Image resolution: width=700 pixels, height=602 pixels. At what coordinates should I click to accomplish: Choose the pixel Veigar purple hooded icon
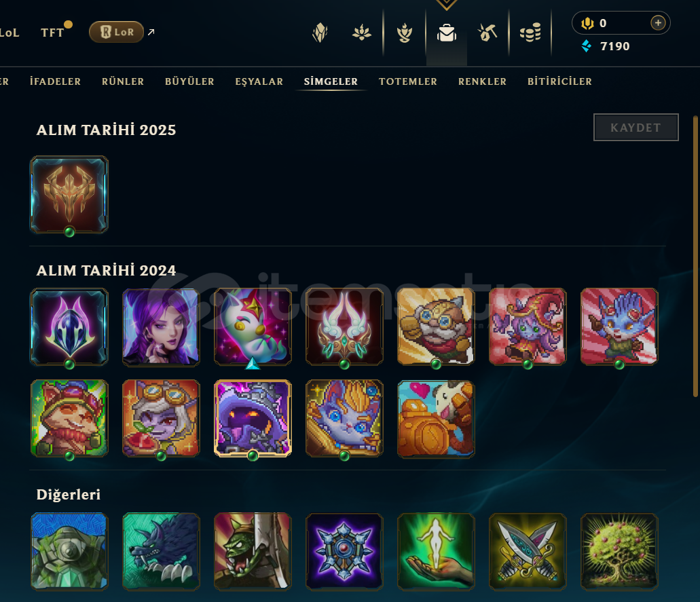pos(253,419)
